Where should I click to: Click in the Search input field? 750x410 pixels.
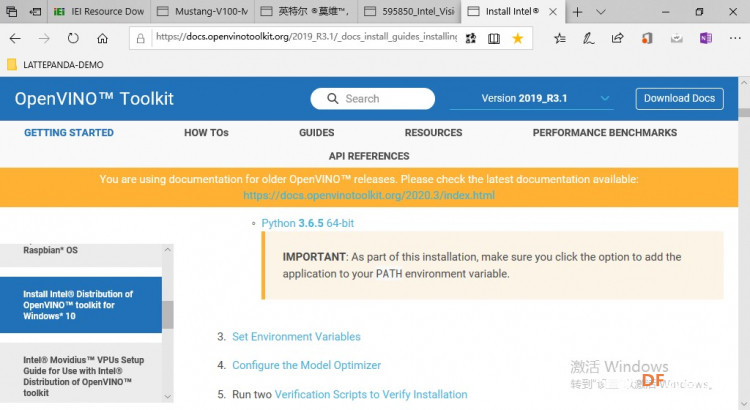(372, 99)
